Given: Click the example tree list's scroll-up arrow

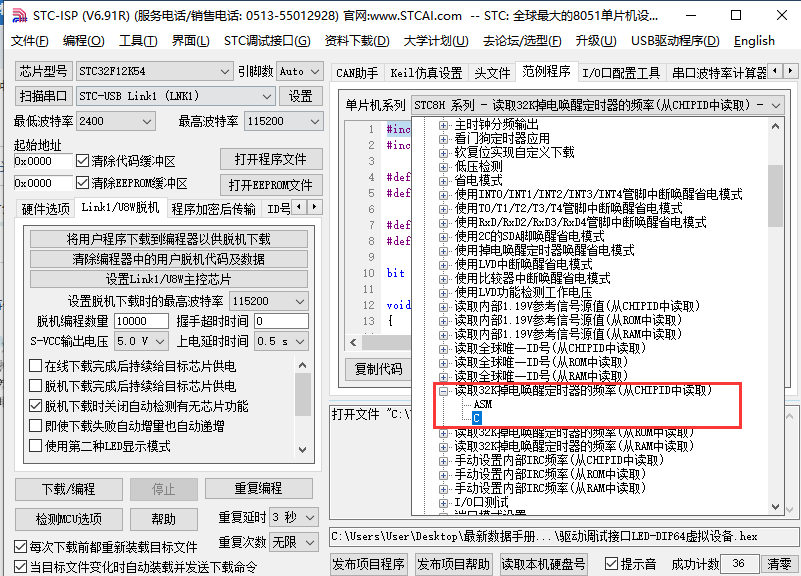Looking at the screenshot, I should coord(775,126).
